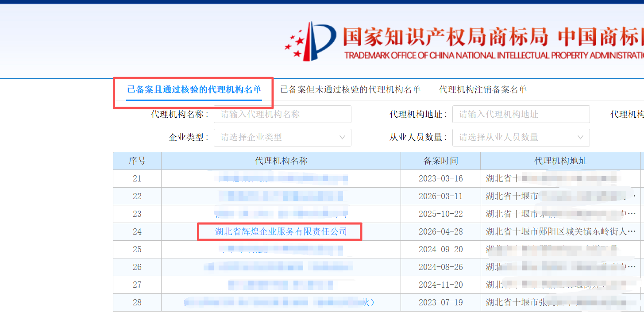Select the date cell 2023-03-16
The height and width of the screenshot is (312, 644).
click(441, 179)
